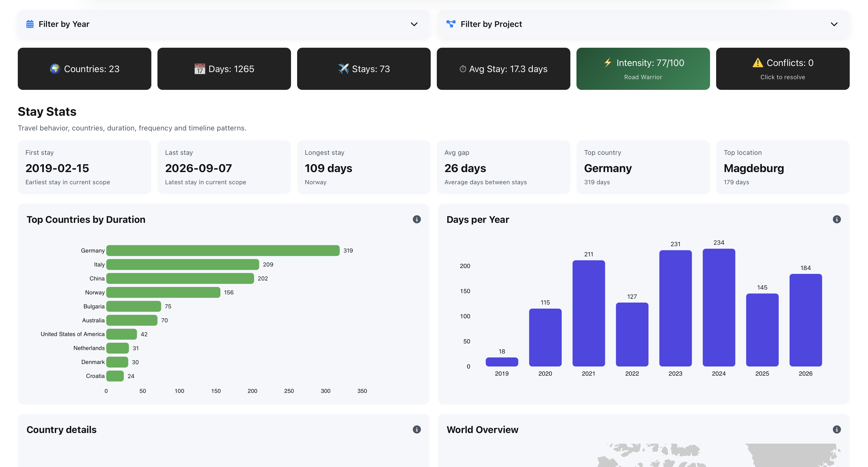Click the stopwatch icon on the Avg Stay card
This screenshot has width=868, height=467.
[463, 69]
